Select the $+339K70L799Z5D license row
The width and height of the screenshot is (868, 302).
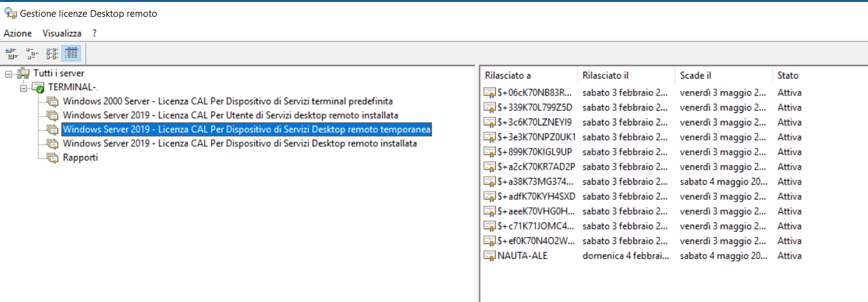(x=643, y=107)
